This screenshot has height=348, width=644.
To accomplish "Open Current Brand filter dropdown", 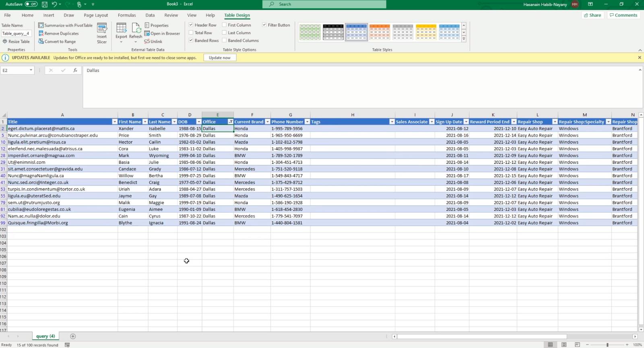I will click(x=267, y=121).
